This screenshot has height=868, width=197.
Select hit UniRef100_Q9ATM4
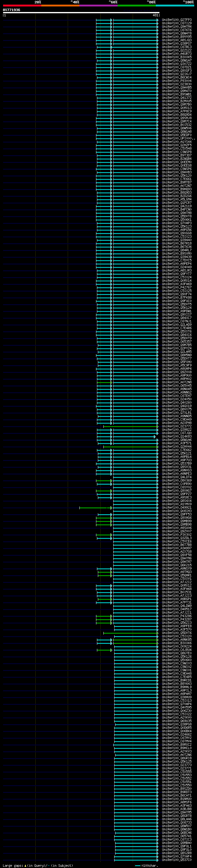coord(176,26)
